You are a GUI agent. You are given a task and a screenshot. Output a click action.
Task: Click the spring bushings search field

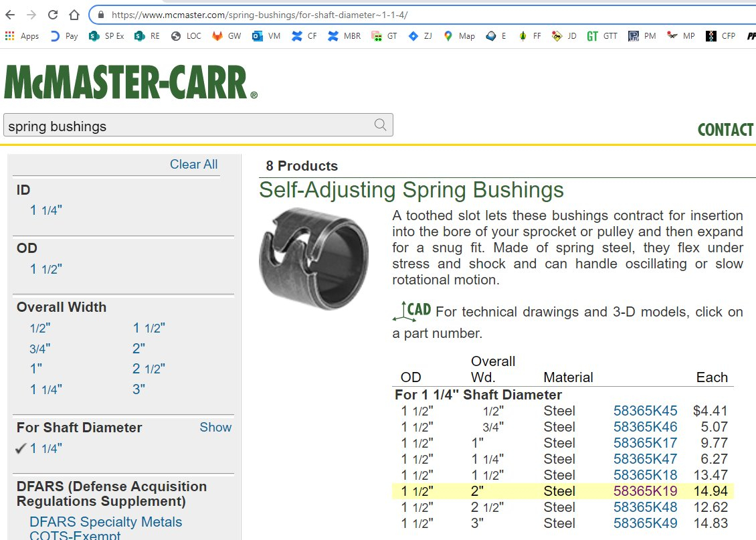pos(187,126)
